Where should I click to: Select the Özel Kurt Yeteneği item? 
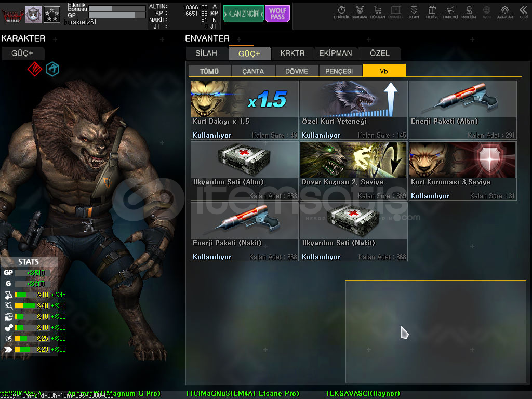point(353,110)
